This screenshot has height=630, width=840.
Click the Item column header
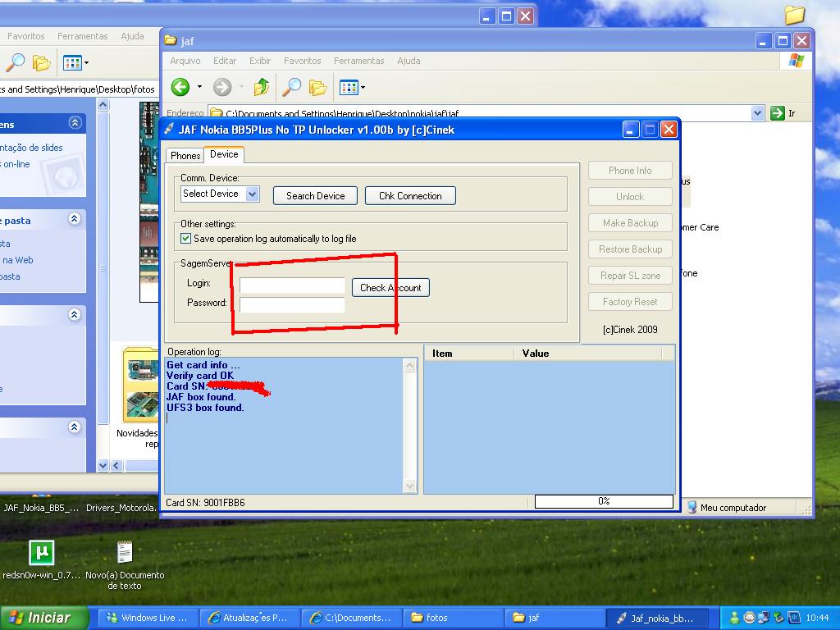(x=468, y=353)
